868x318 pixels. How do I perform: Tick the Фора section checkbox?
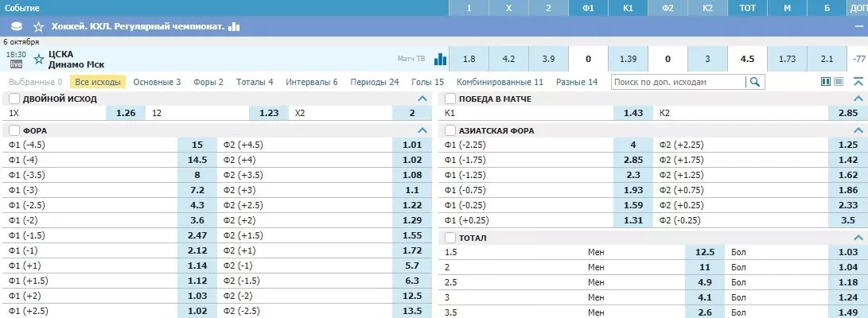[14, 131]
